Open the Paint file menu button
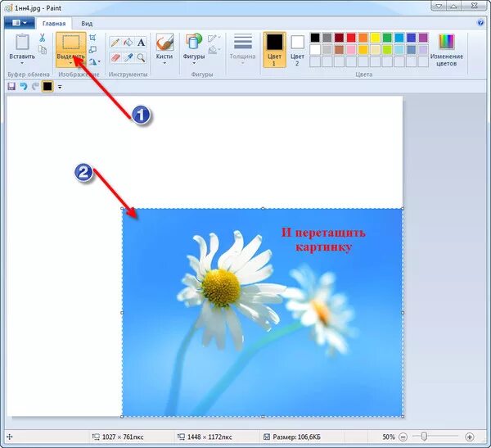491x448 pixels. [x=19, y=23]
